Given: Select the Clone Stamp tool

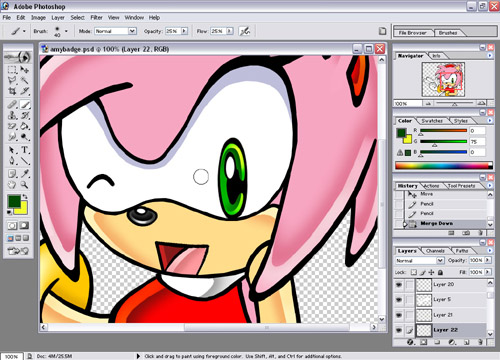Looking at the screenshot, I should [x=12, y=116].
